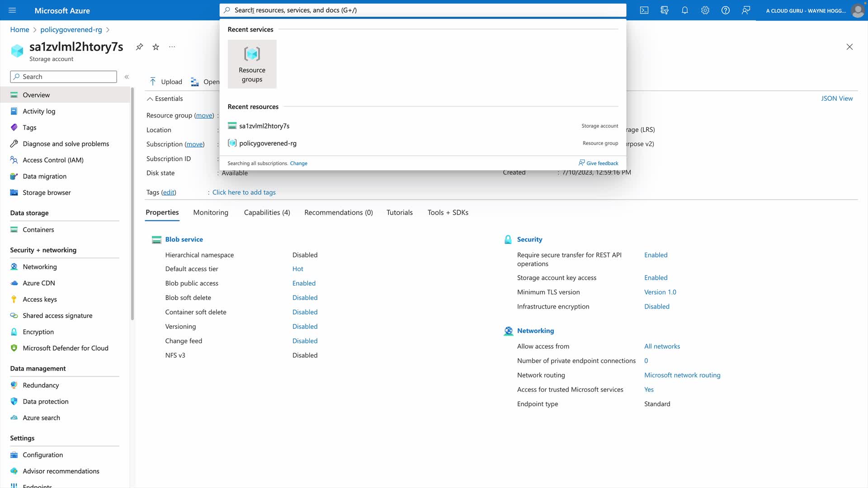This screenshot has width=868, height=488.
Task: Switch to the Monitoring tab
Action: tap(210, 212)
